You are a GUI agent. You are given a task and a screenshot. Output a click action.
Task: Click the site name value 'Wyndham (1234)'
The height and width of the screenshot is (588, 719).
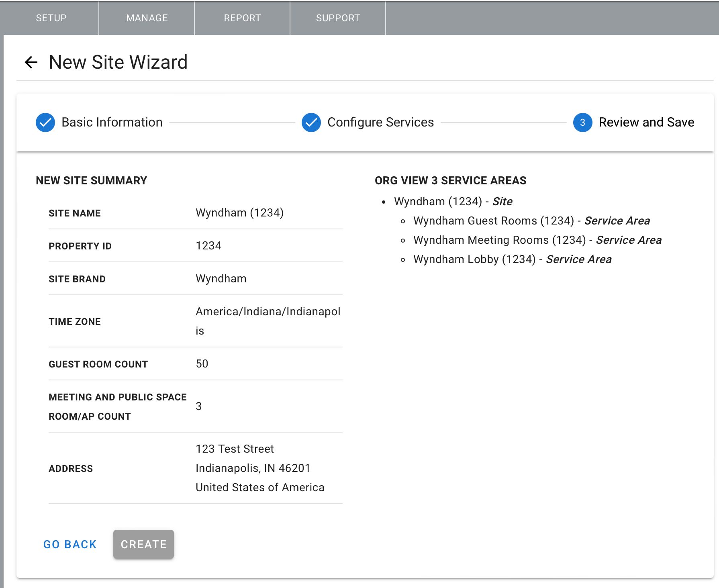240,212
